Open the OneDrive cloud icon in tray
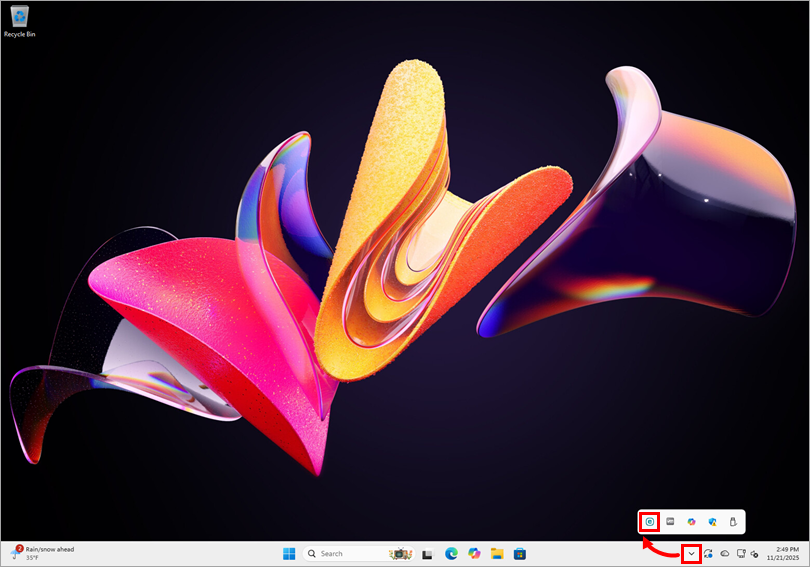The height and width of the screenshot is (567, 810). pos(724,553)
